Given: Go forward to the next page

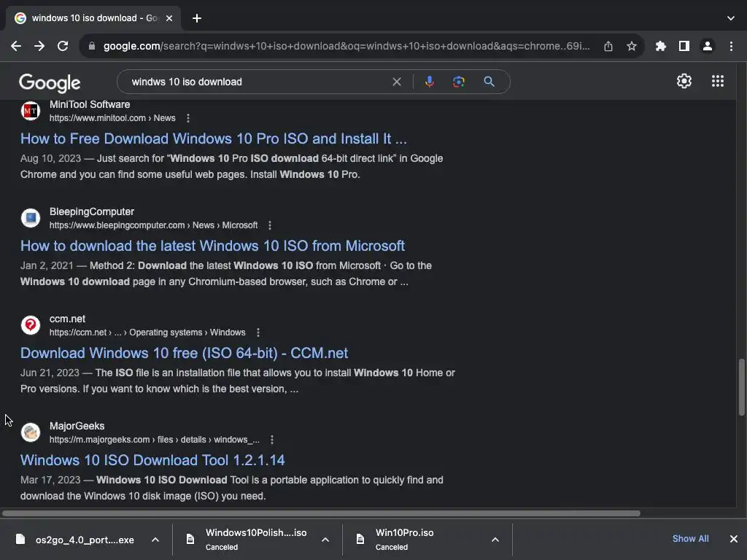Looking at the screenshot, I should 39,46.
